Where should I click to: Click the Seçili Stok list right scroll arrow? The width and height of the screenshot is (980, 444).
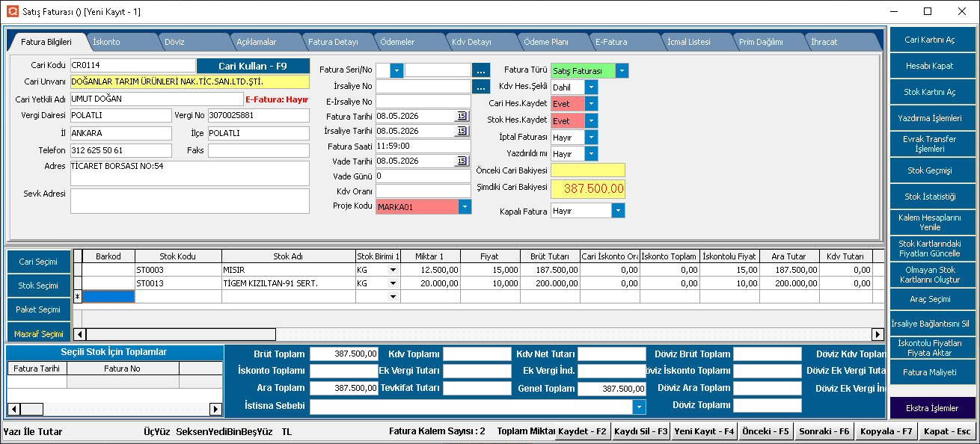tap(215, 409)
